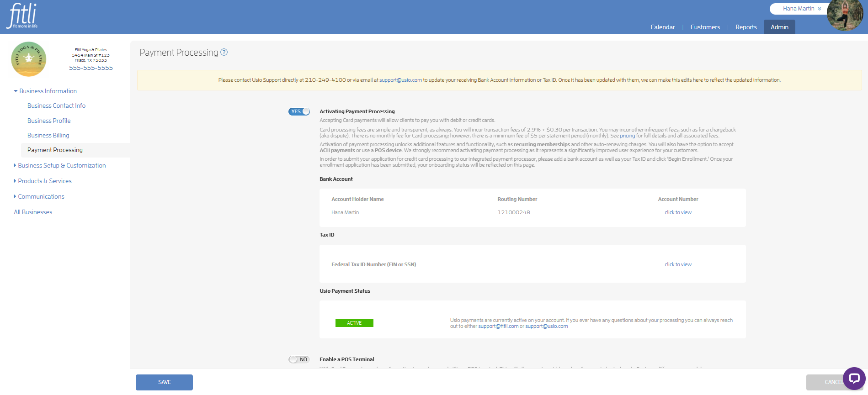
Task: Toggle Activating Payment Processing switch off
Action: (299, 111)
